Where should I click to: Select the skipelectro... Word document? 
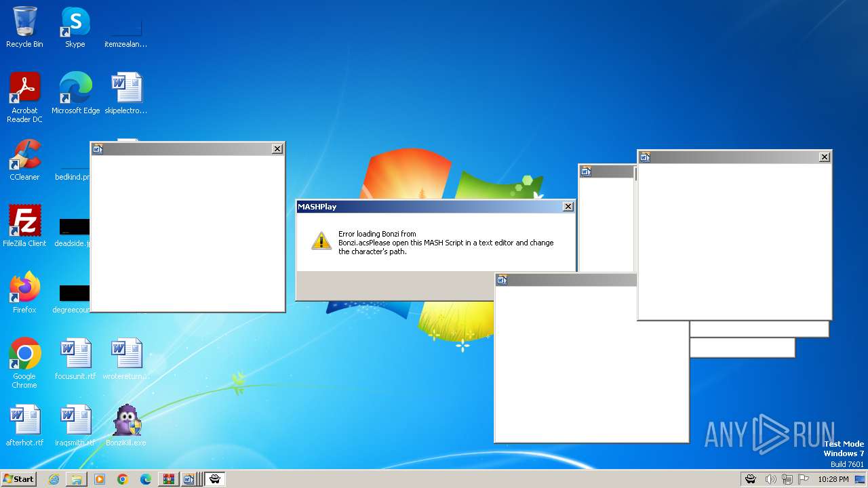coord(126,93)
